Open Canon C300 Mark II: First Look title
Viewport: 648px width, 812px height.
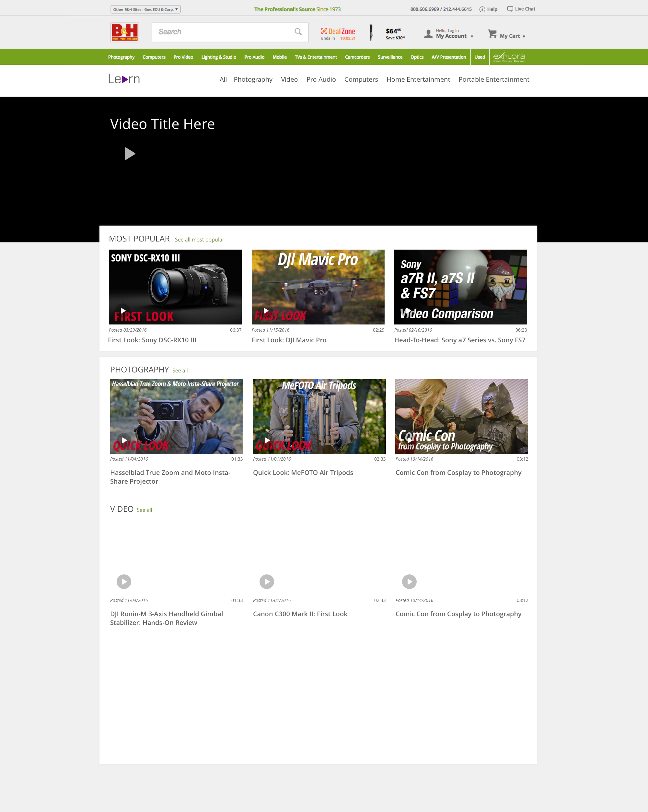pos(300,614)
